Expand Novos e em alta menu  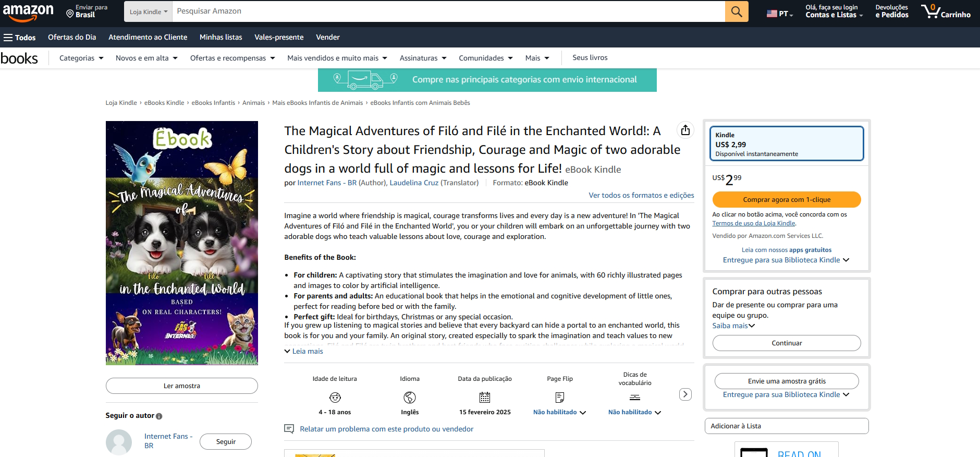(x=146, y=58)
